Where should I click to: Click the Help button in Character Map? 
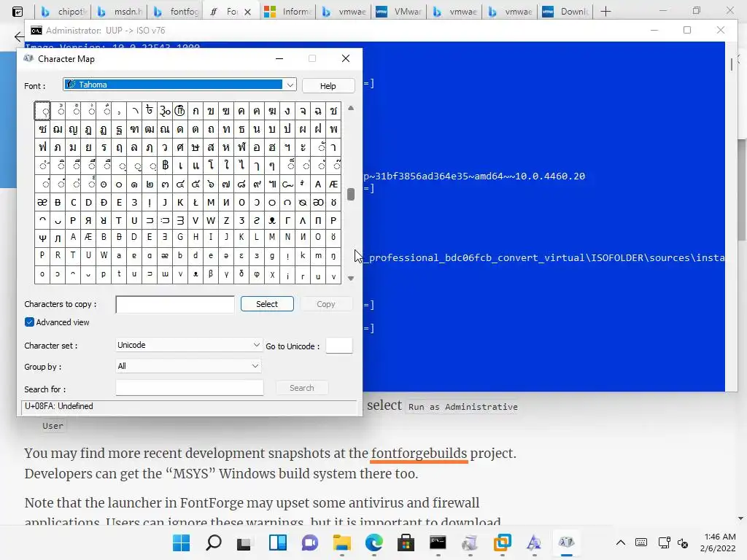pyautogui.click(x=328, y=86)
